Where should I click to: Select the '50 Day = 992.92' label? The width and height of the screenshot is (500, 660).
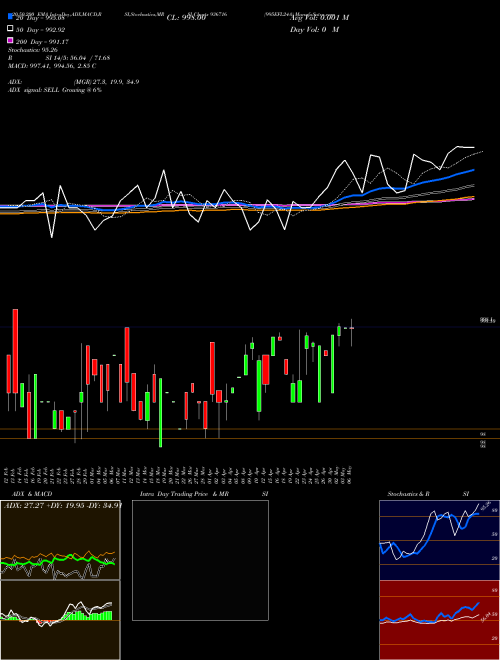pyautogui.click(x=41, y=30)
